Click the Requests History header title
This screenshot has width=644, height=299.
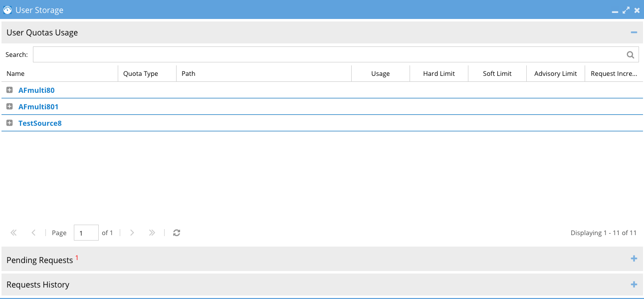pos(38,285)
